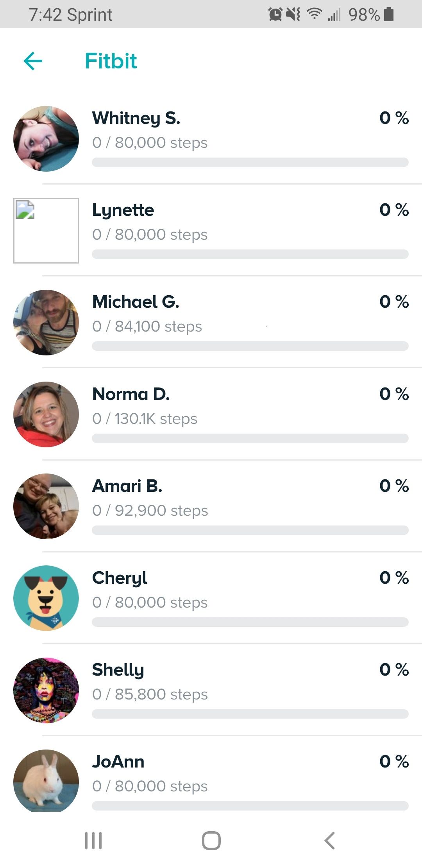
Task: Tap the back arrow beside Fitbit
Action: click(33, 61)
